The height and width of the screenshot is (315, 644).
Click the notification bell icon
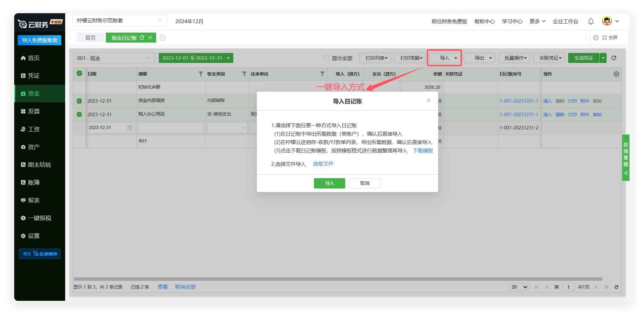[591, 21]
